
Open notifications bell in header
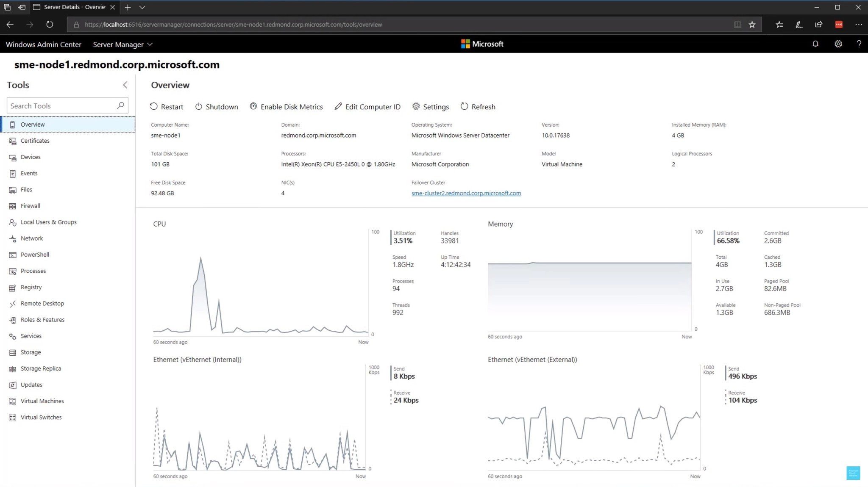click(x=815, y=44)
